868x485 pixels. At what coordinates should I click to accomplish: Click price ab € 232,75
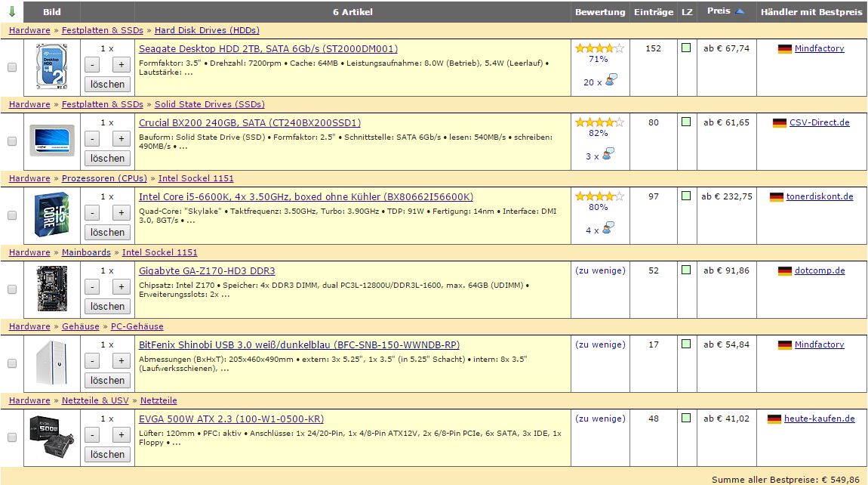[x=727, y=196]
